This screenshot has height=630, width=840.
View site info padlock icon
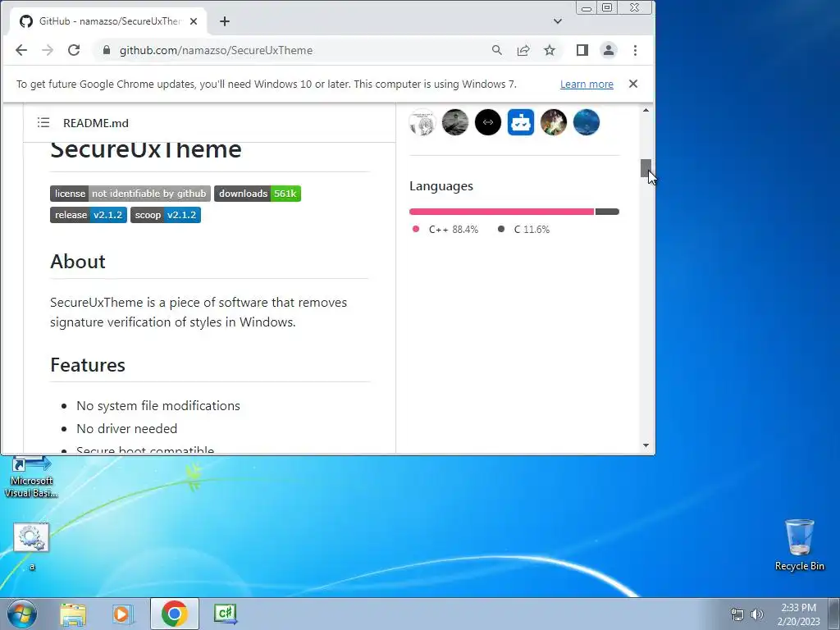click(107, 50)
